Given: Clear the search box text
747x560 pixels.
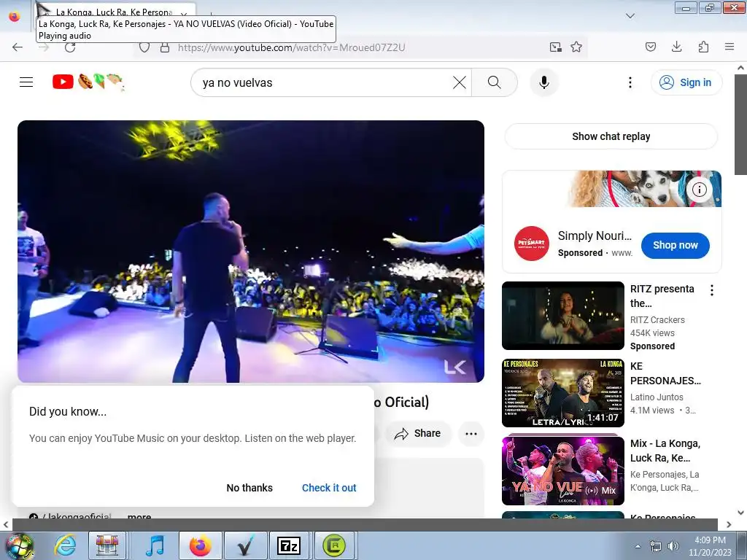Looking at the screenshot, I should (460, 82).
